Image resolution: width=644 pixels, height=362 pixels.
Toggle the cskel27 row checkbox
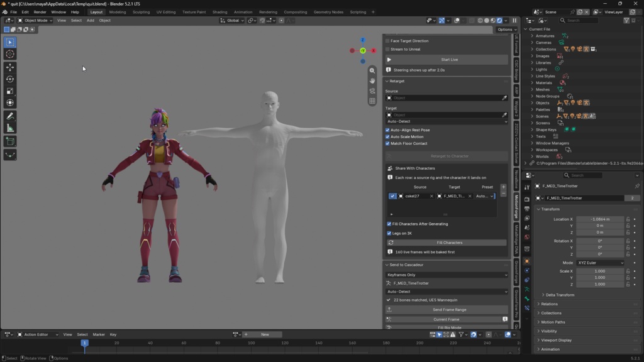pyautogui.click(x=392, y=196)
